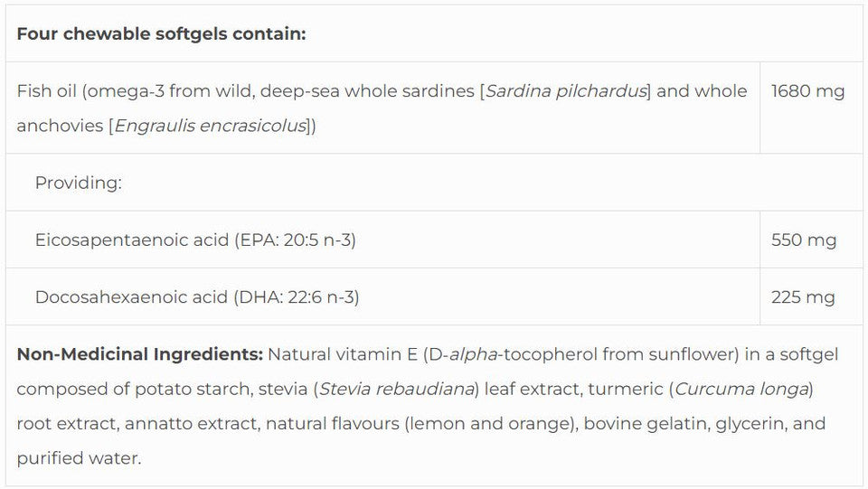Screen dimensions: 868x489
Task: Click the bold "Non-Medicinal Ingredients:" label
Action: pyautogui.click(x=139, y=354)
